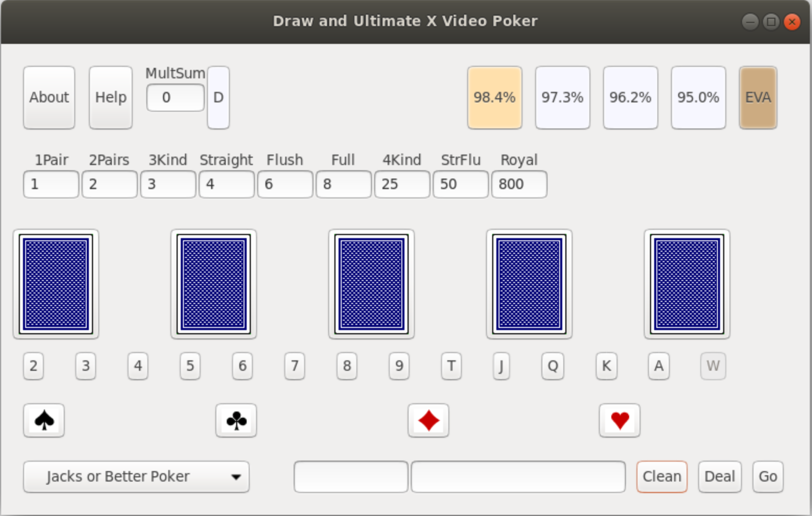Select the fifth face-down card
812x516 pixels.
[687, 284]
